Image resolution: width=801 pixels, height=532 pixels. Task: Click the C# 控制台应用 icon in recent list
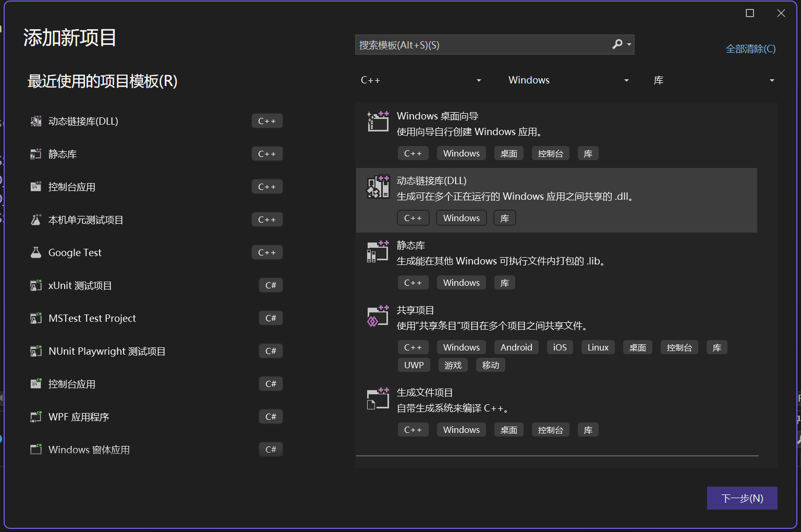click(36, 384)
